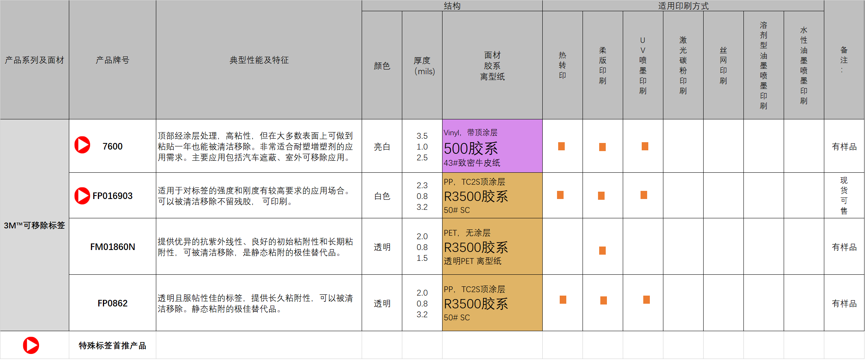Select the 溶剂型油墨喷墨印刷 column header
Screen dimensions: 868x364
coord(764,65)
